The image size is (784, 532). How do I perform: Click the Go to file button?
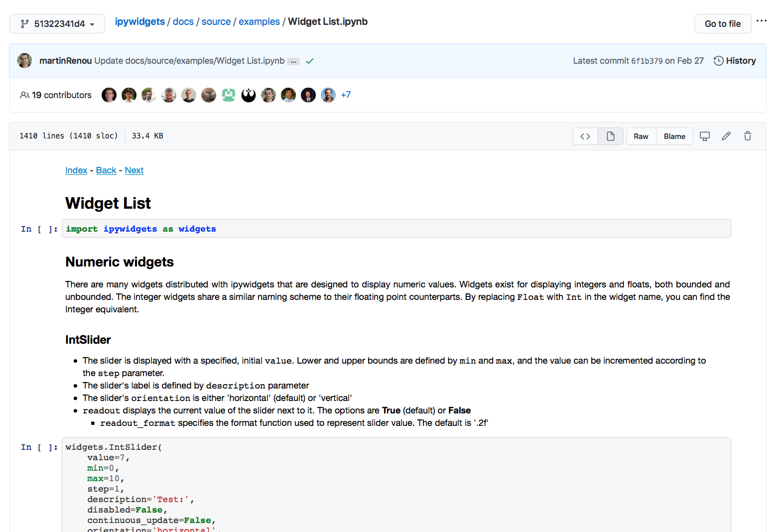(x=723, y=24)
